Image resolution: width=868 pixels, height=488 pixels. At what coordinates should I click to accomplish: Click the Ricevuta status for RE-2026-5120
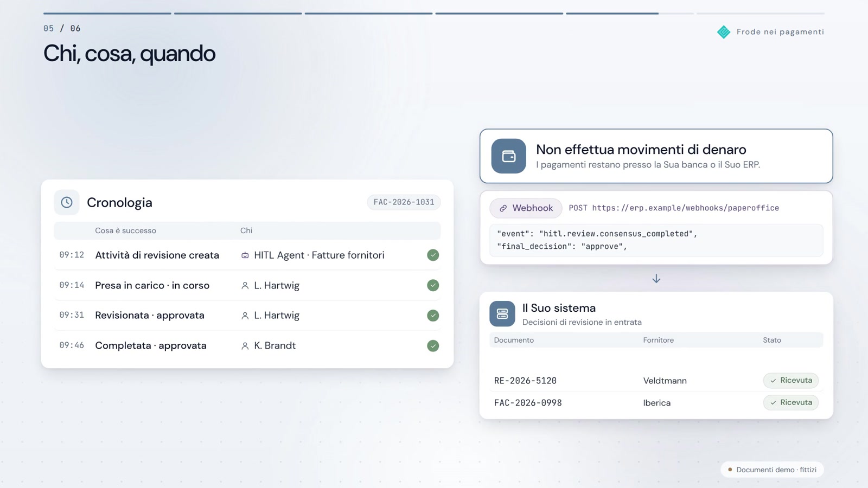point(791,381)
